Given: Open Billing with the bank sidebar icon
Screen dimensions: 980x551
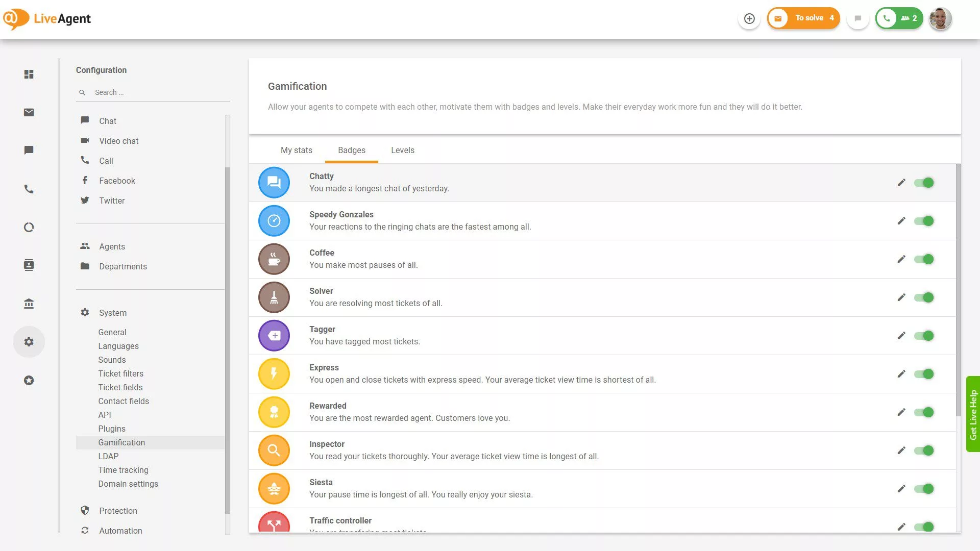Looking at the screenshot, I should (29, 303).
